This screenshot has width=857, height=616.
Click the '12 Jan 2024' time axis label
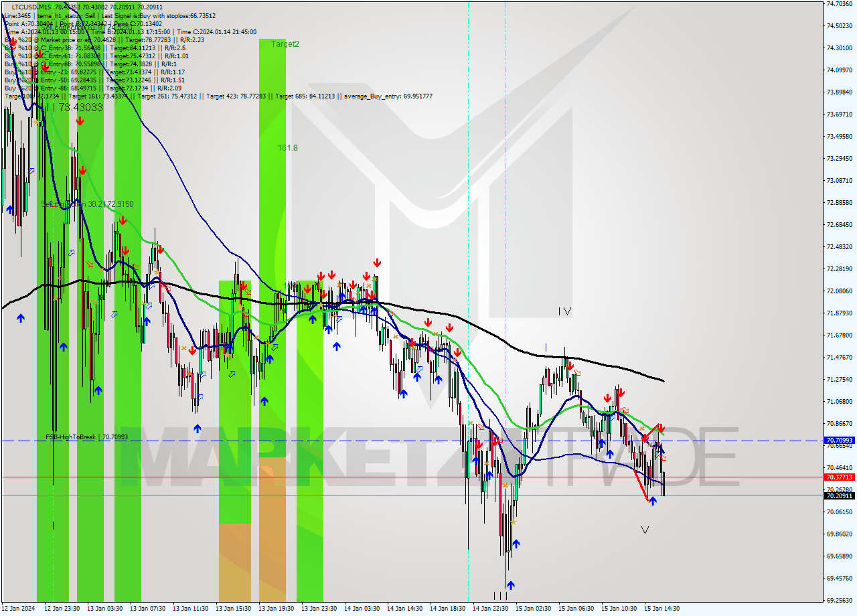click(x=18, y=609)
